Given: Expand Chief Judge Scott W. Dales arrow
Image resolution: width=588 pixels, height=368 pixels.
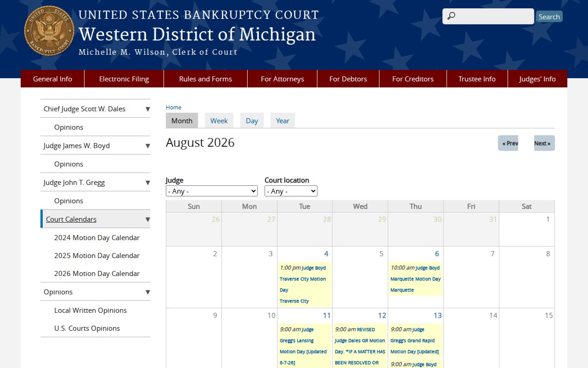Looking at the screenshot, I should pos(147,109).
